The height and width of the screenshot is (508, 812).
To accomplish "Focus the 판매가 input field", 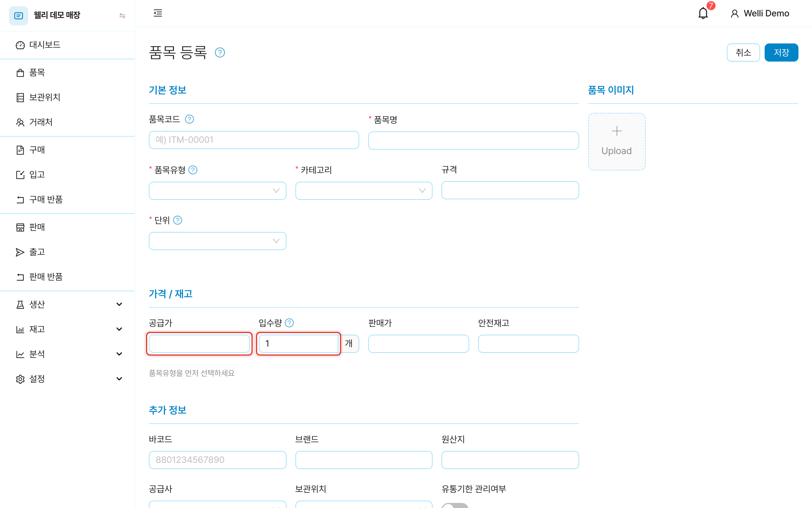I will click(418, 343).
